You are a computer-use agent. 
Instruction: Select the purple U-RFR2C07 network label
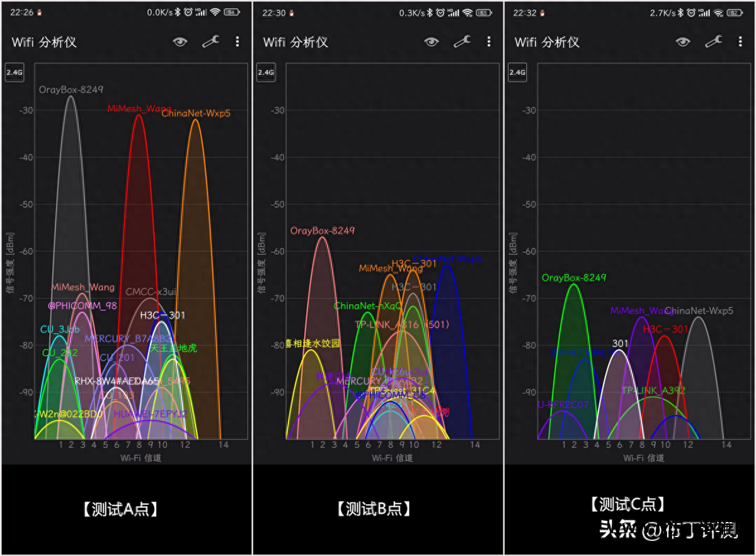pos(563,404)
